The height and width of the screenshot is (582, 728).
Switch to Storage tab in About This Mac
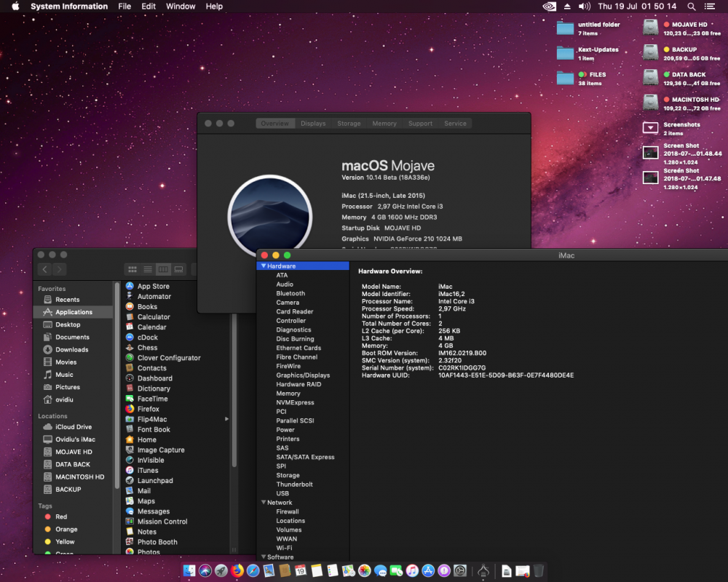(349, 124)
